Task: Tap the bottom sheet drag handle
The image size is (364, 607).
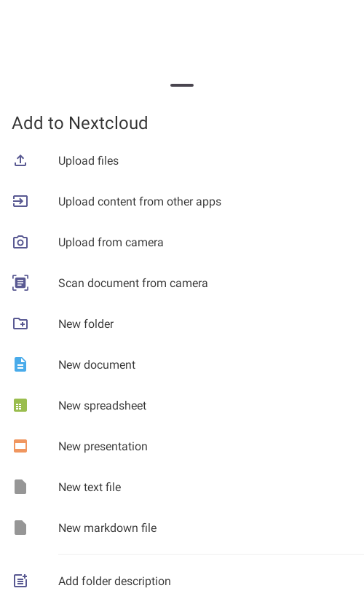Action: click(x=182, y=85)
